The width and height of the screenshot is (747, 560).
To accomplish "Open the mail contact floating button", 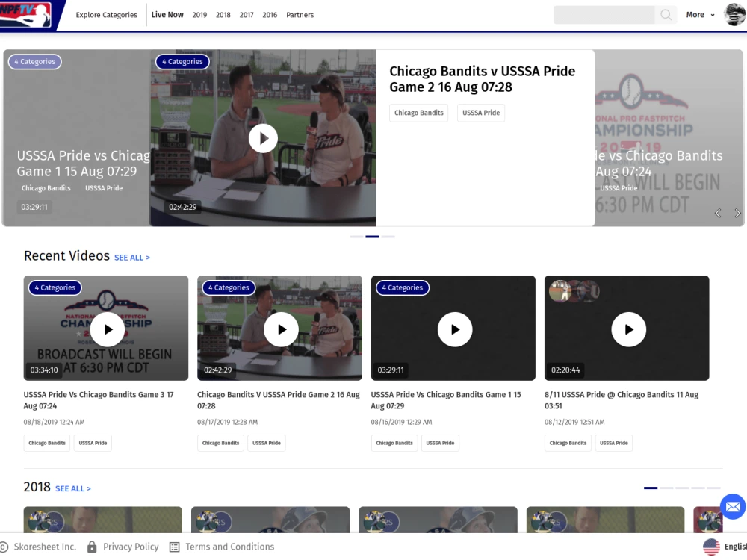I will tap(733, 507).
